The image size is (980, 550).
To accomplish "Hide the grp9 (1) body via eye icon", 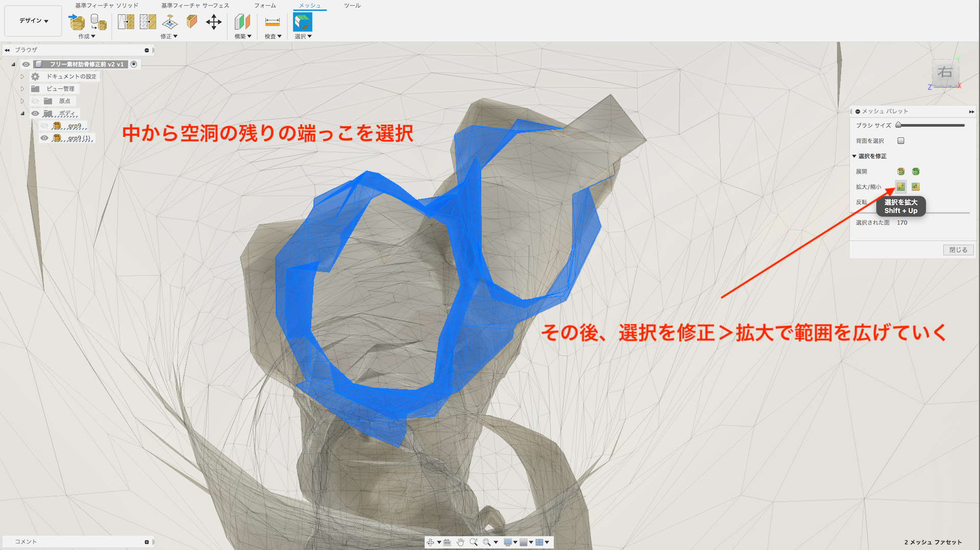I will click(x=44, y=138).
